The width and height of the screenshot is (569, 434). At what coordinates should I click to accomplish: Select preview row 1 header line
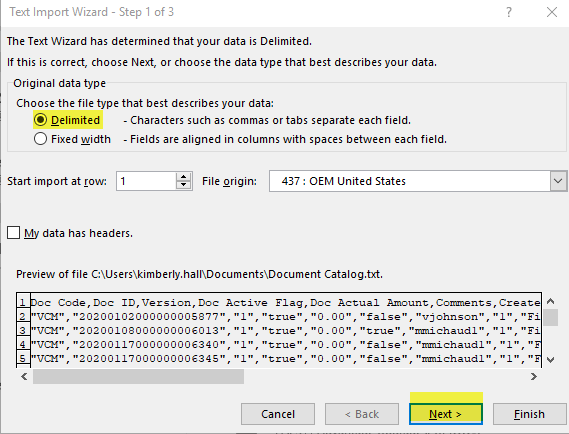tap(279, 302)
